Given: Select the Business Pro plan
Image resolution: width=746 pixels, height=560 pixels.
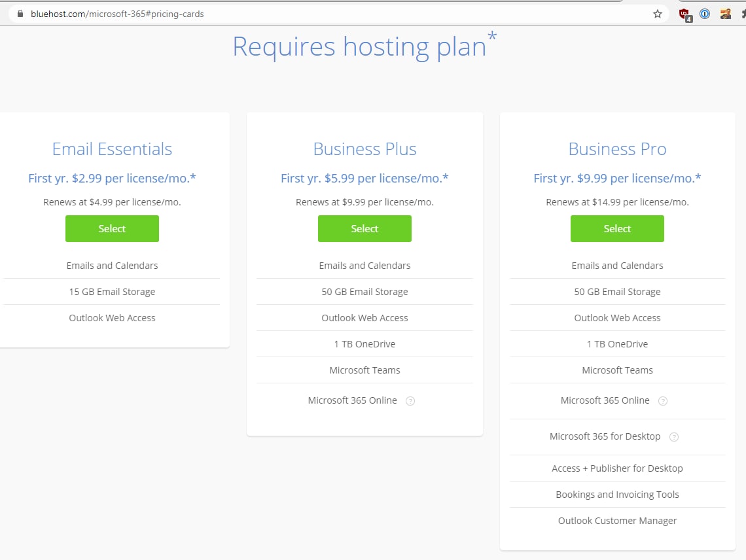Looking at the screenshot, I should click(618, 228).
